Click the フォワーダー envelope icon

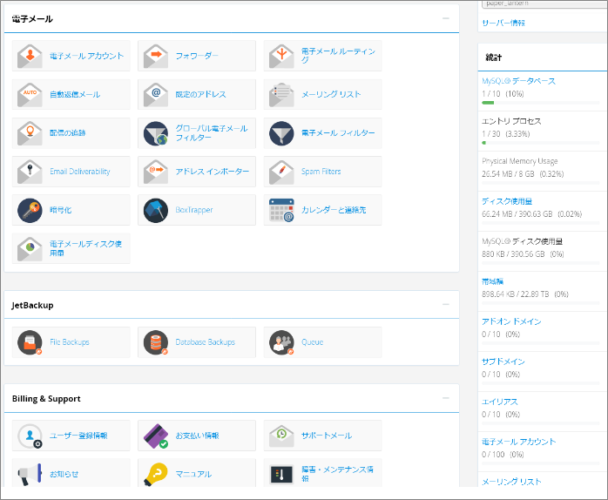click(x=156, y=56)
